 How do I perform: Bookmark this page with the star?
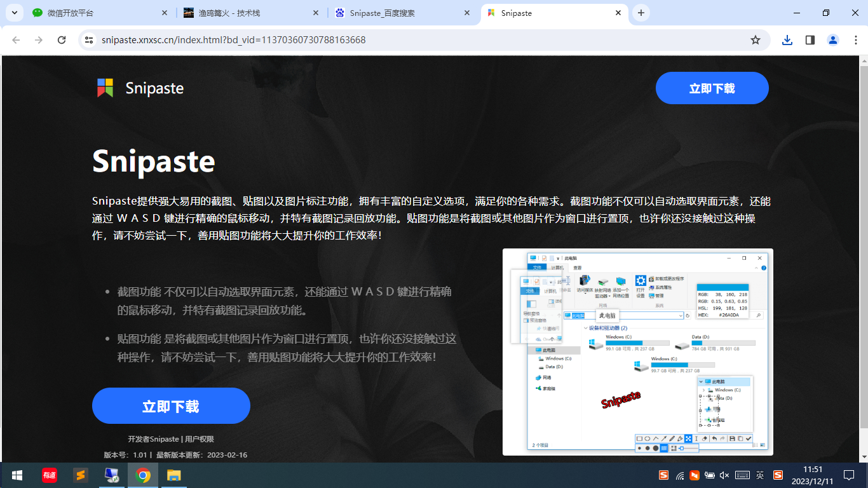[756, 40]
